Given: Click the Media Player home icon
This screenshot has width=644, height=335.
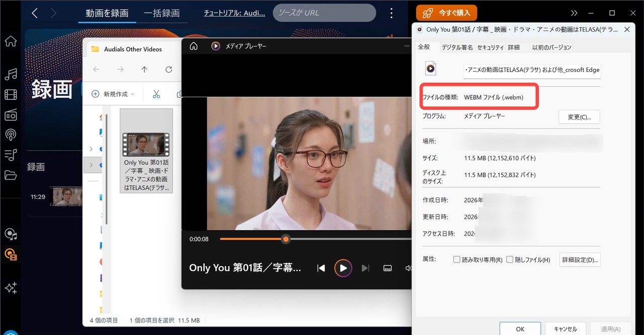Looking at the screenshot, I should point(193,46).
